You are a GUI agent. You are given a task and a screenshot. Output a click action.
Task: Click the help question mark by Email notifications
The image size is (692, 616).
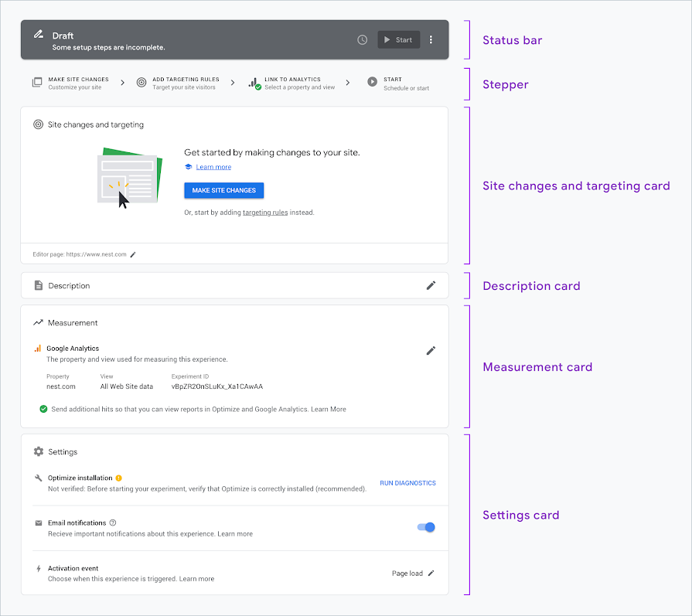[113, 522]
